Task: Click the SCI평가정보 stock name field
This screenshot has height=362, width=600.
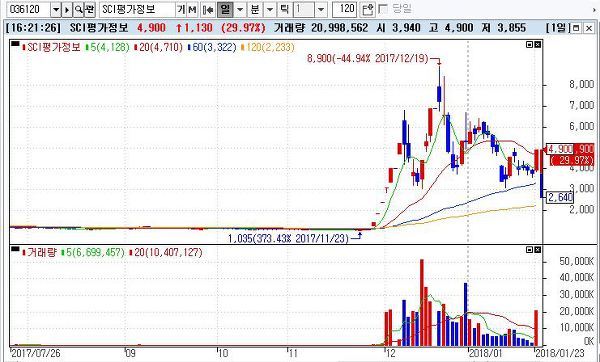Action: pos(137,9)
